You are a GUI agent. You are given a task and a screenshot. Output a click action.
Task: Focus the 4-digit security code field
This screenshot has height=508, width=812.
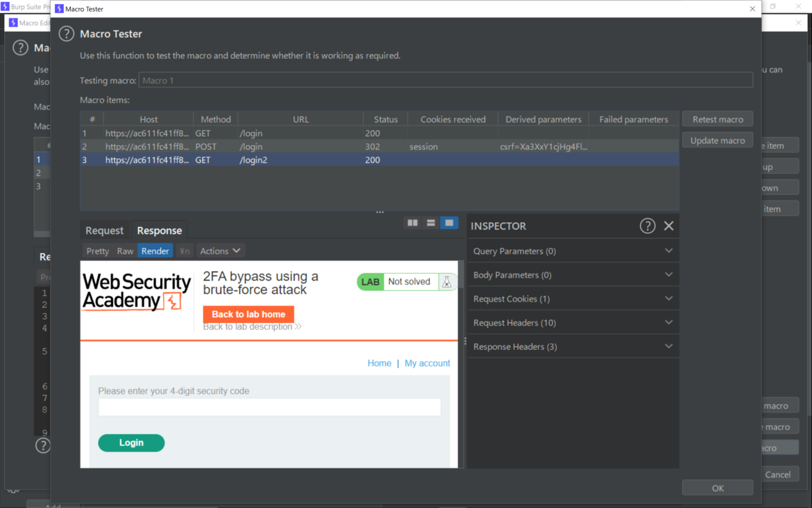pos(269,407)
